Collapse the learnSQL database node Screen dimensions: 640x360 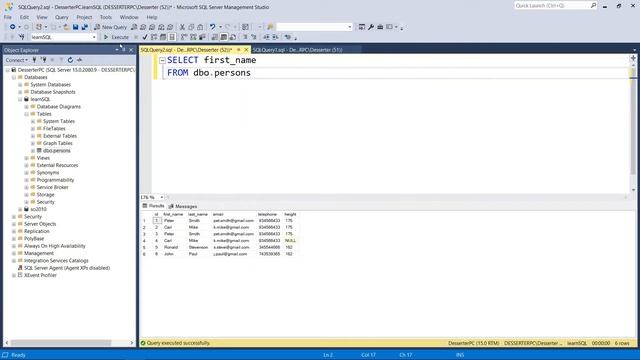tap(20, 99)
